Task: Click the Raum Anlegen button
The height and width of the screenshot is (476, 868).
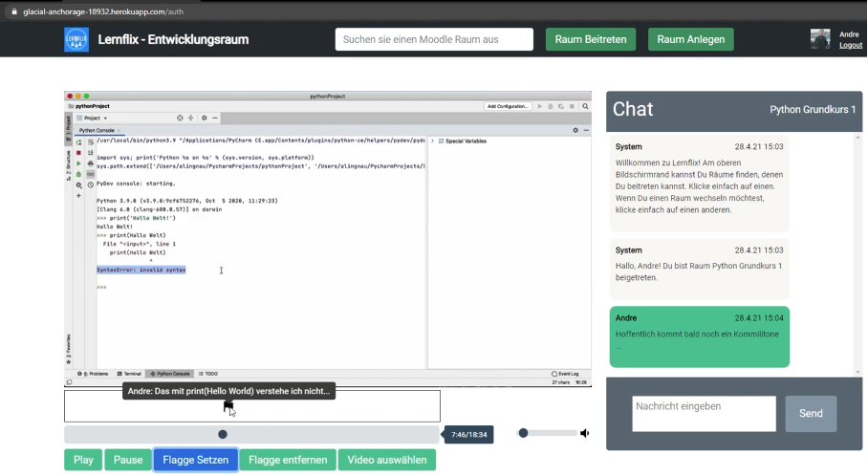Action: (x=691, y=39)
